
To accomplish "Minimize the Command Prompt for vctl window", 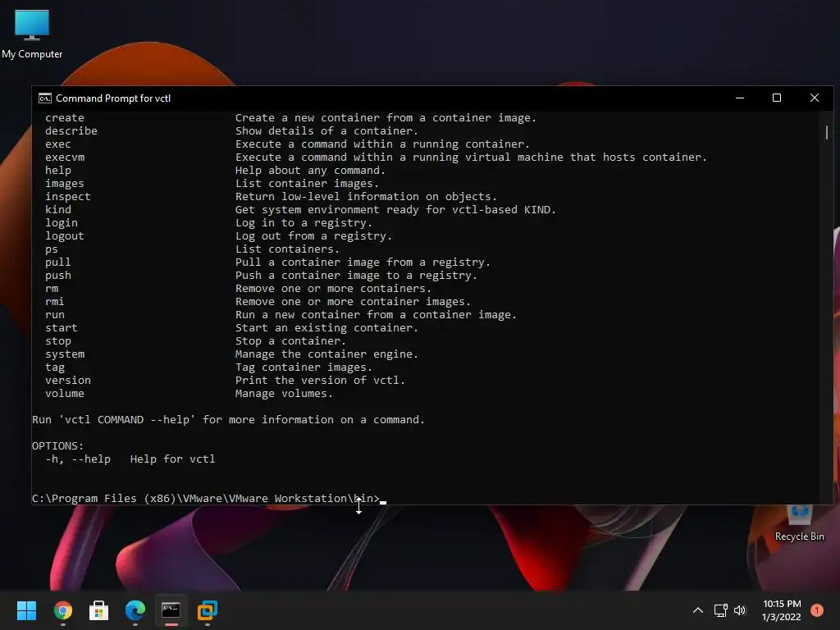I will tap(740, 98).
